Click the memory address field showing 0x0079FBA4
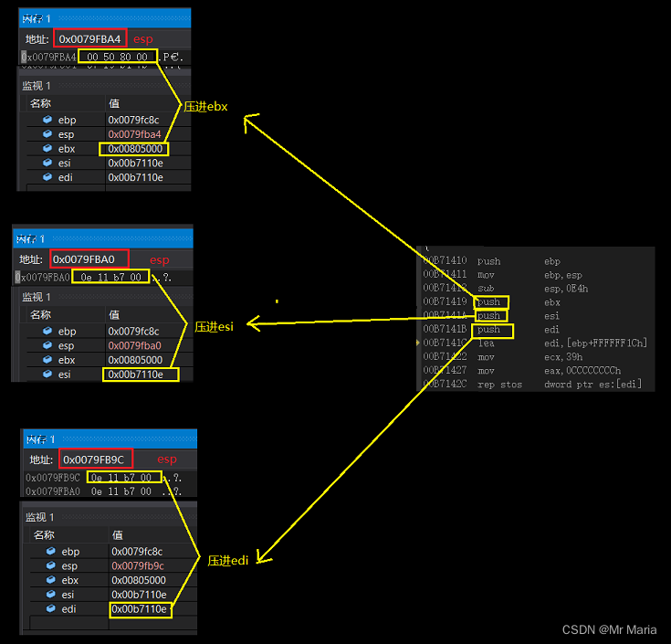Screen dimensions: 671x644 [89, 39]
